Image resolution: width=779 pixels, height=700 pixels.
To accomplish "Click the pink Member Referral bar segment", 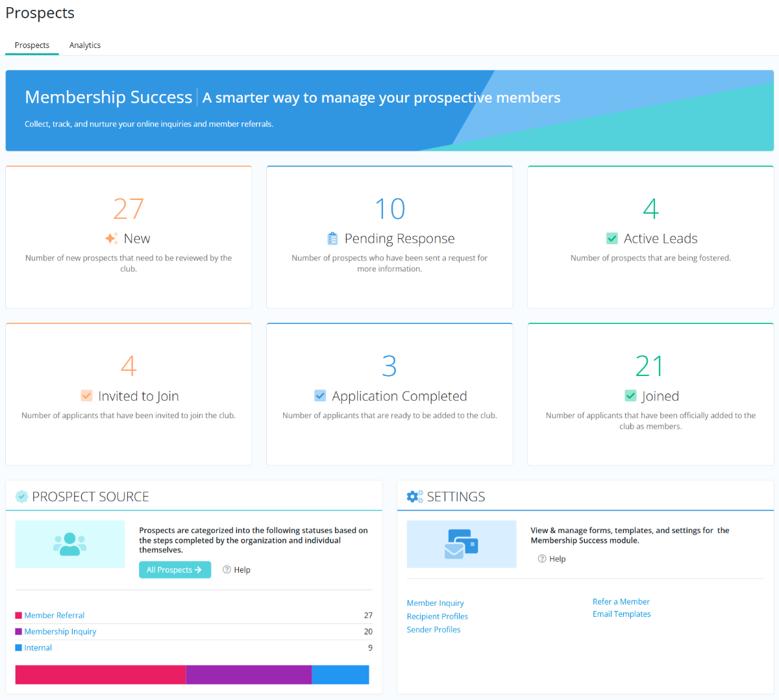I will [x=101, y=675].
